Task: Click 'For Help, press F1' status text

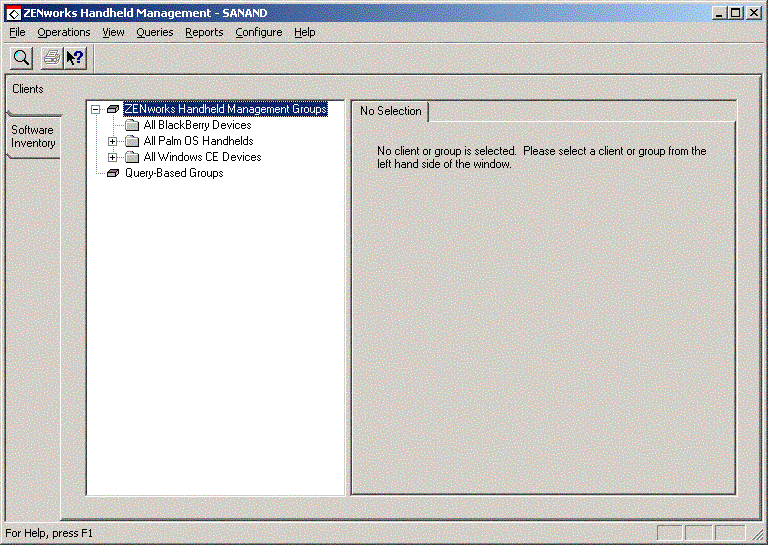Action: click(x=49, y=533)
